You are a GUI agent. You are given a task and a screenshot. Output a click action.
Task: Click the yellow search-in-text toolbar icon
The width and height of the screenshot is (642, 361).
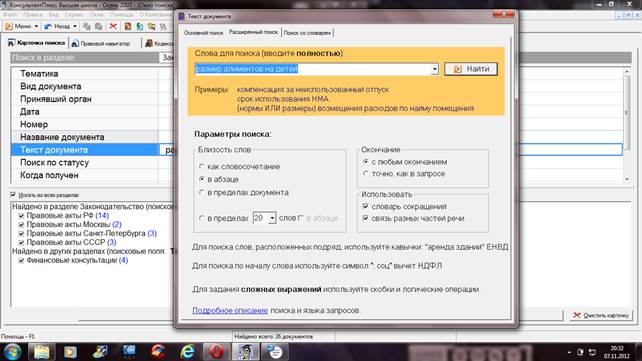pyautogui.click(x=151, y=26)
